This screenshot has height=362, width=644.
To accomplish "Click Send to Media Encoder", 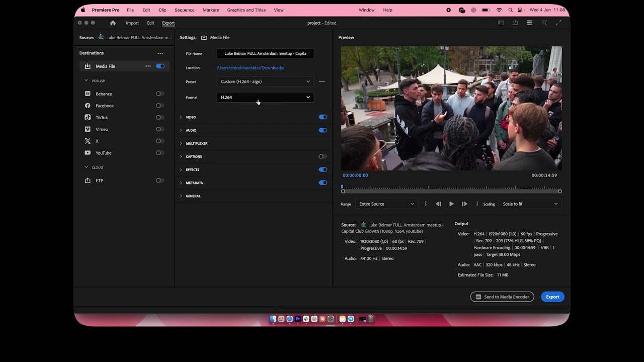I will tap(502, 297).
